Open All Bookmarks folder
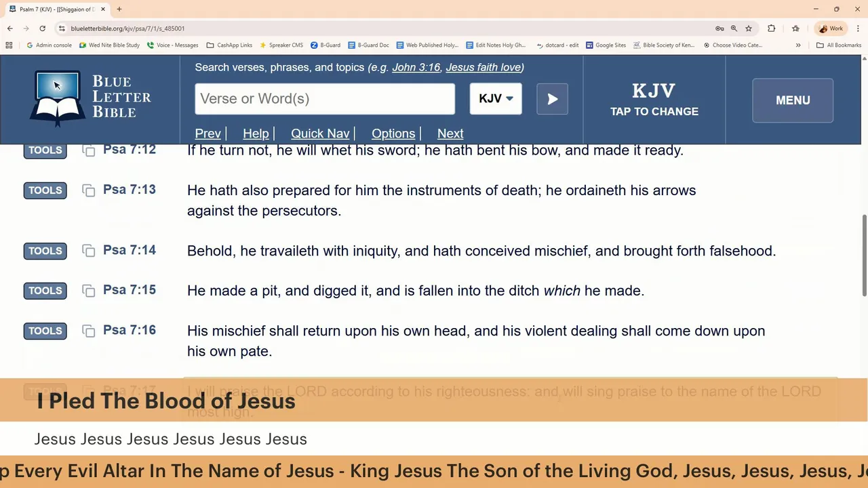This screenshot has width=868, height=488. point(839,45)
